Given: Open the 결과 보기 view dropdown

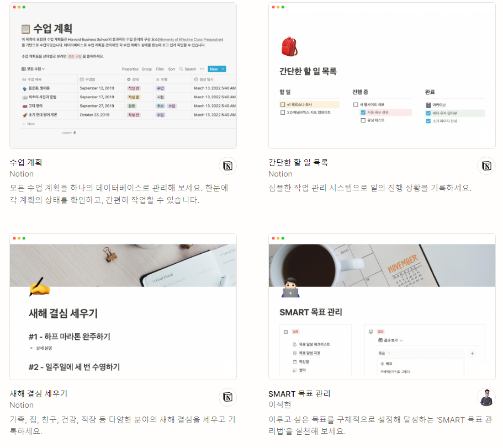Looking at the screenshot, I should 390,340.
